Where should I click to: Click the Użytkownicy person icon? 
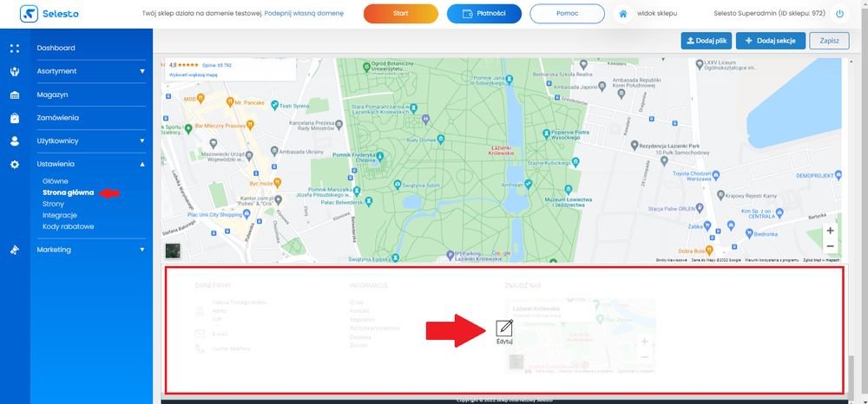coord(15,141)
